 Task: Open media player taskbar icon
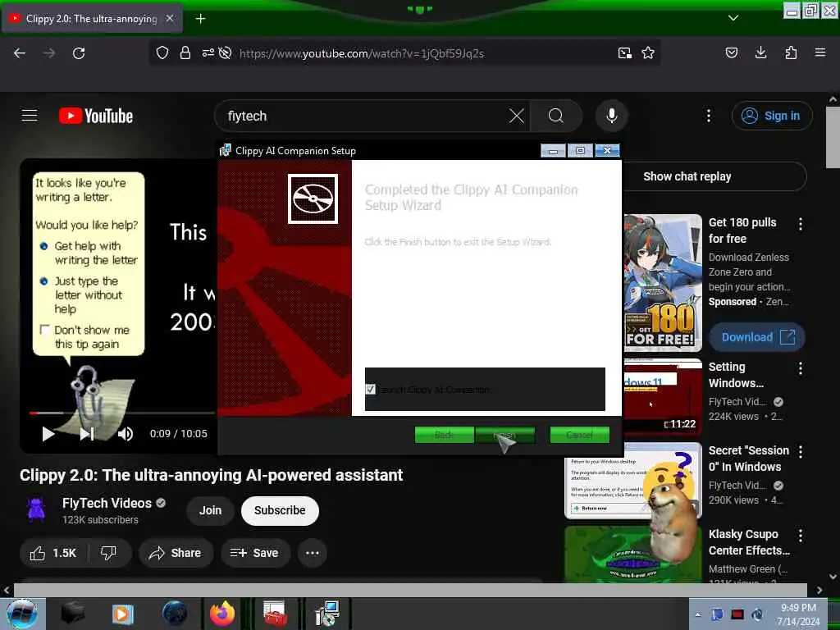[123, 614]
